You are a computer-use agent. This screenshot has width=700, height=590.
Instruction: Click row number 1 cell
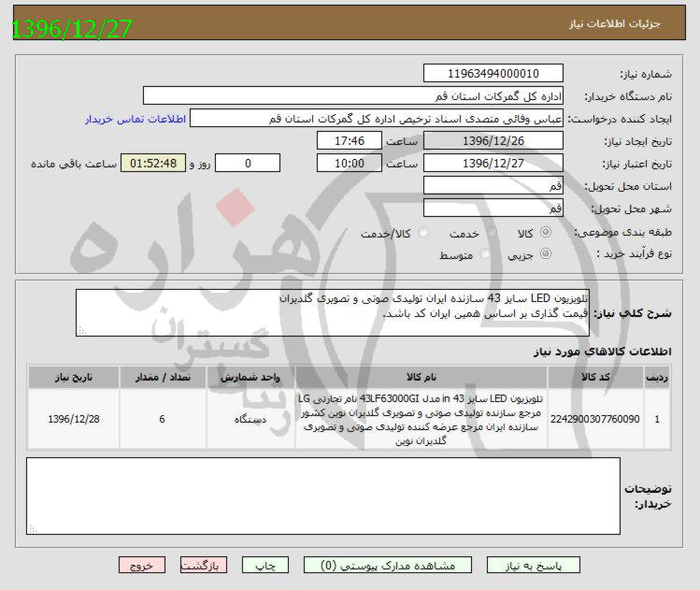coord(657,419)
